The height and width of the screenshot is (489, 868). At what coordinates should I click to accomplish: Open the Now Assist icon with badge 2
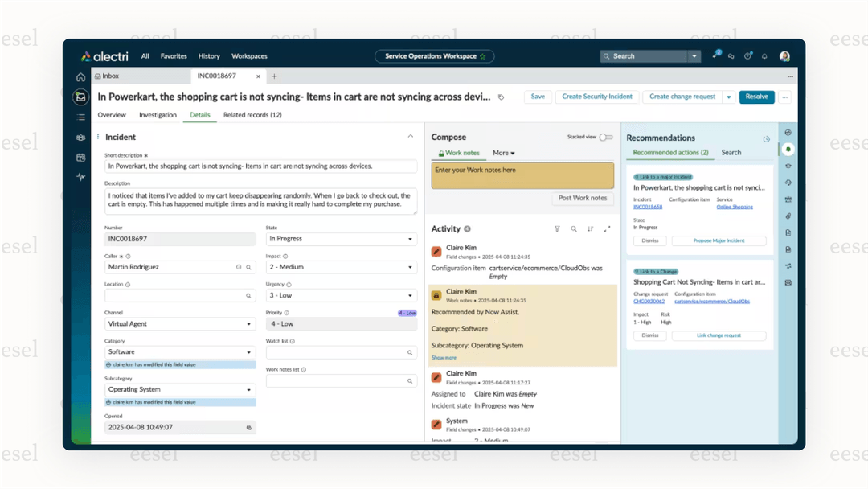click(x=715, y=55)
